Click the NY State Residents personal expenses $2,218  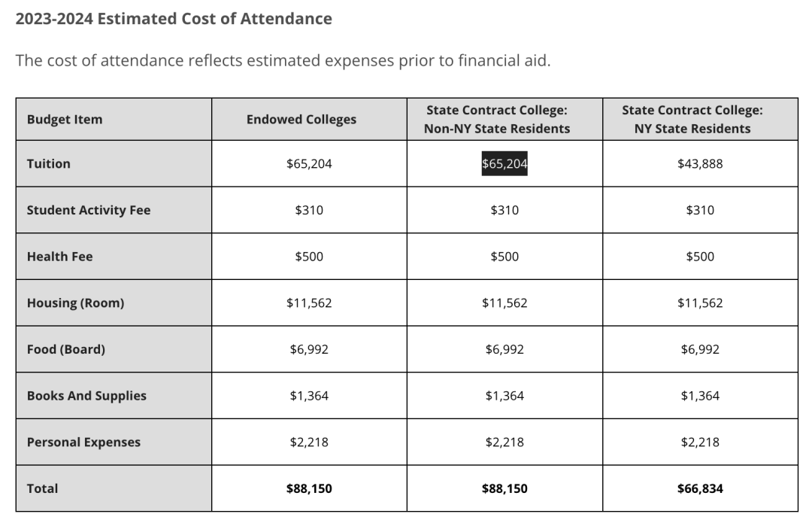(x=700, y=442)
